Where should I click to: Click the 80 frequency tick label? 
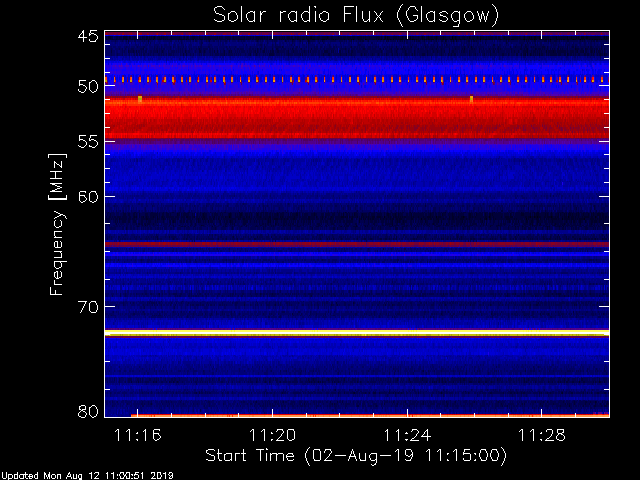(x=88, y=411)
